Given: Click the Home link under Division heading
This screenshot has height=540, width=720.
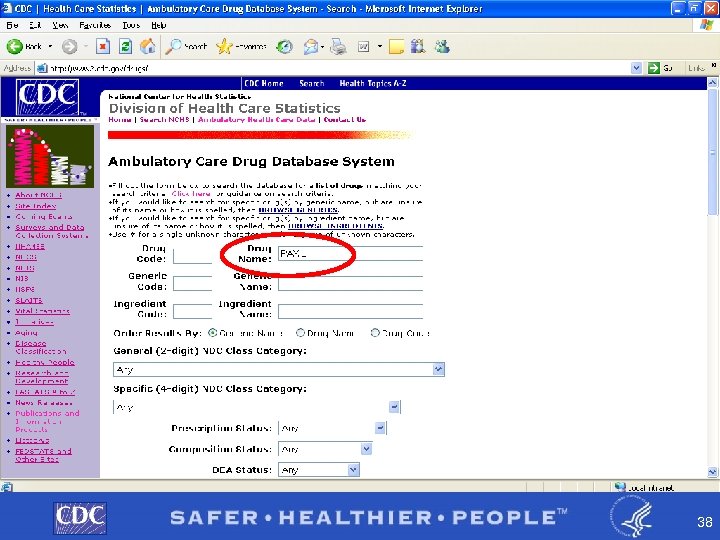Looking at the screenshot, I should [120, 119].
